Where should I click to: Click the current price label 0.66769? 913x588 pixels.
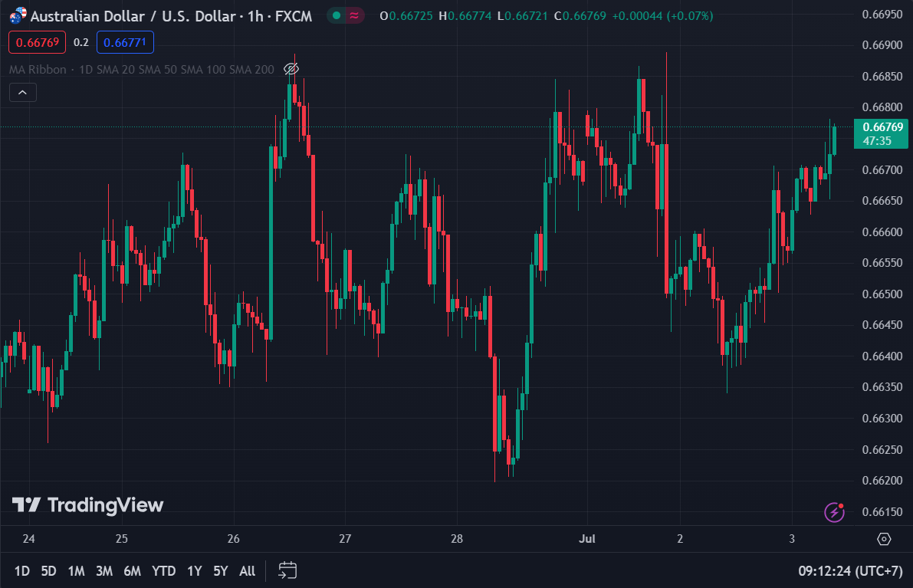[881, 134]
